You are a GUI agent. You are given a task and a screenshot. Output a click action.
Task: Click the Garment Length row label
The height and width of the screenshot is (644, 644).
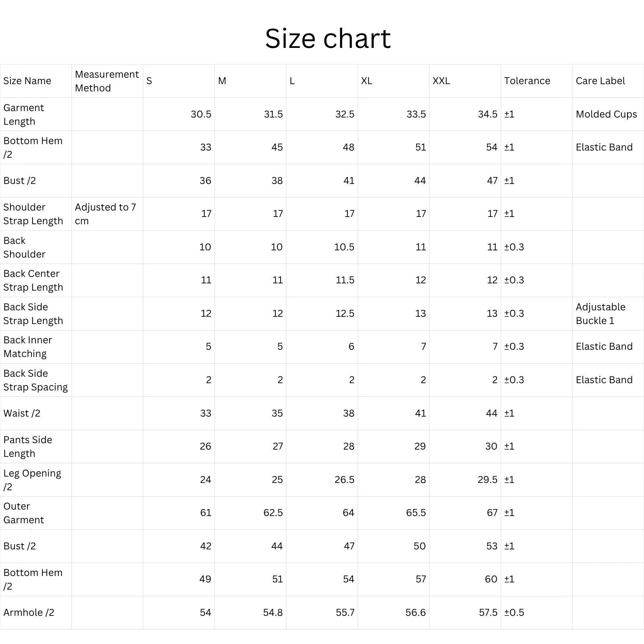(24, 114)
